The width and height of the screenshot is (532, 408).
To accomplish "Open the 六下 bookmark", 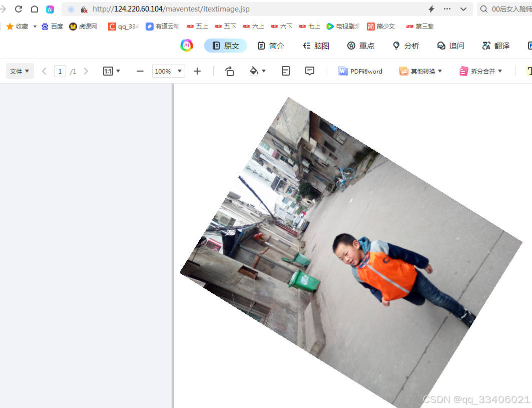I will click(x=281, y=27).
